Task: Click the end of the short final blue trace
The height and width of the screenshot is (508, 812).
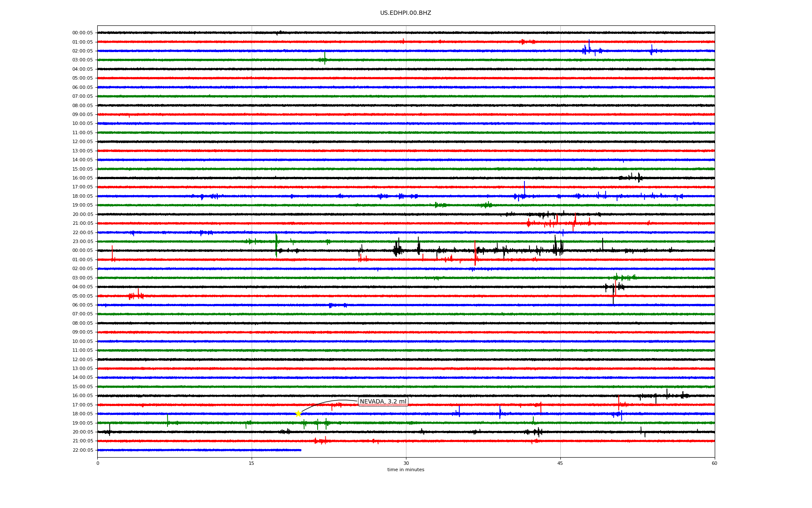Action: pos(301,450)
